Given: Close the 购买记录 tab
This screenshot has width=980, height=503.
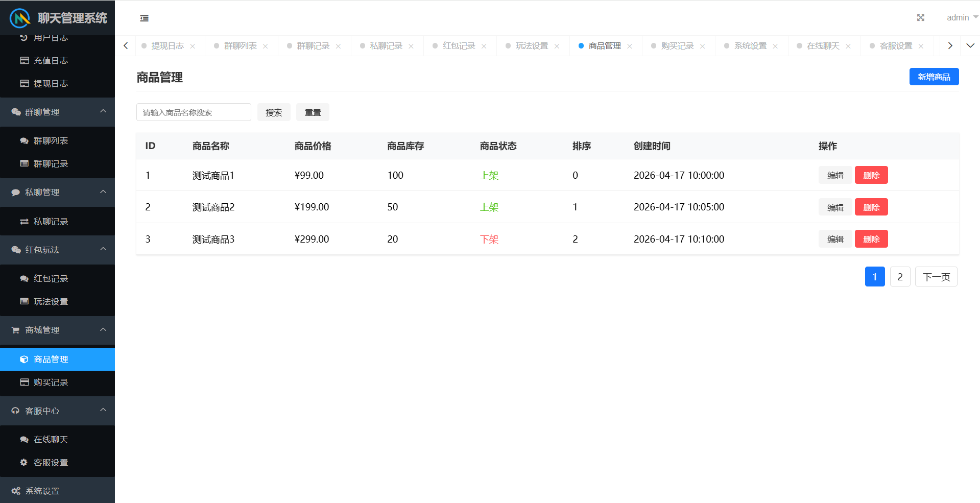Looking at the screenshot, I should [703, 46].
